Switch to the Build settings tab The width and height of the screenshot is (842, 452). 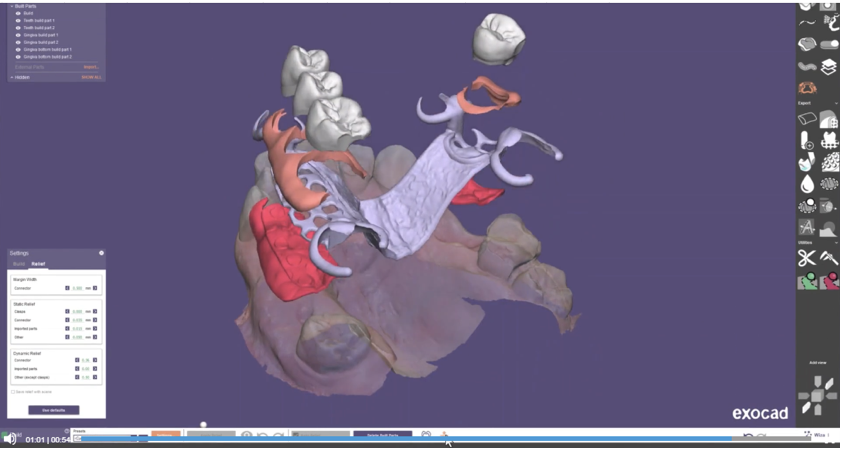[19, 264]
